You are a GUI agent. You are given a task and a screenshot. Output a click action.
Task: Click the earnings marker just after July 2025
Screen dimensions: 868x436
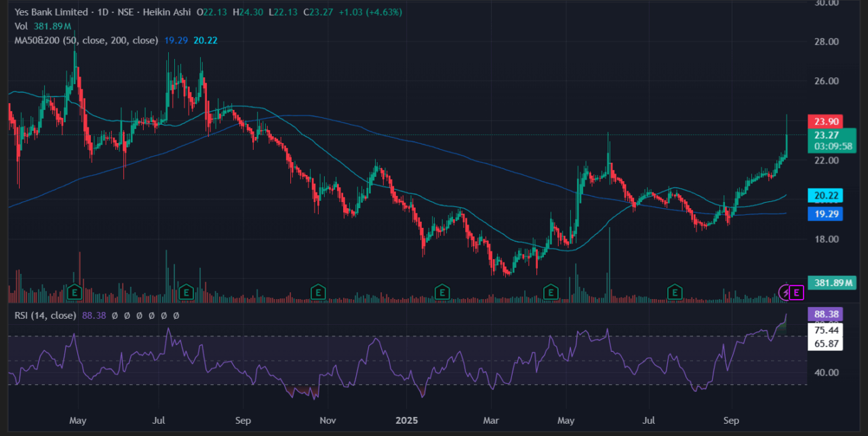(x=675, y=292)
